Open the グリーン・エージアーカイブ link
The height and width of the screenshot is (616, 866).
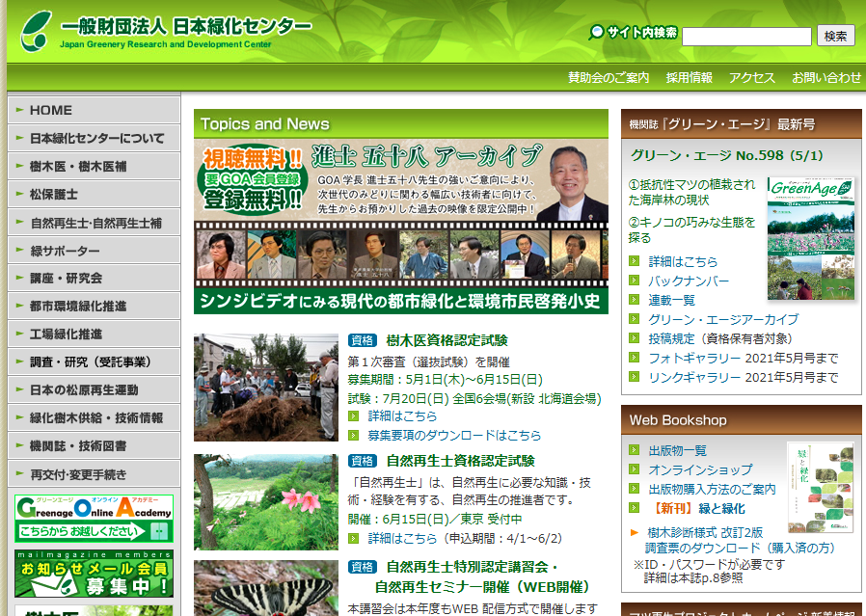[723, 320]
